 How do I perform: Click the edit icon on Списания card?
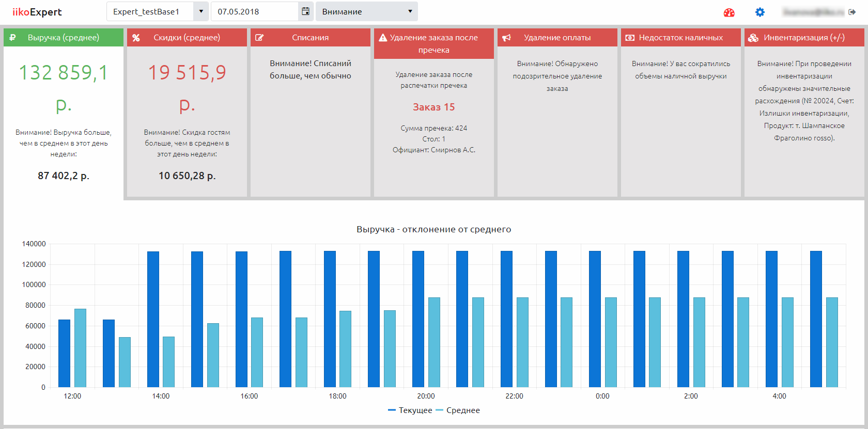pos(259,38)
